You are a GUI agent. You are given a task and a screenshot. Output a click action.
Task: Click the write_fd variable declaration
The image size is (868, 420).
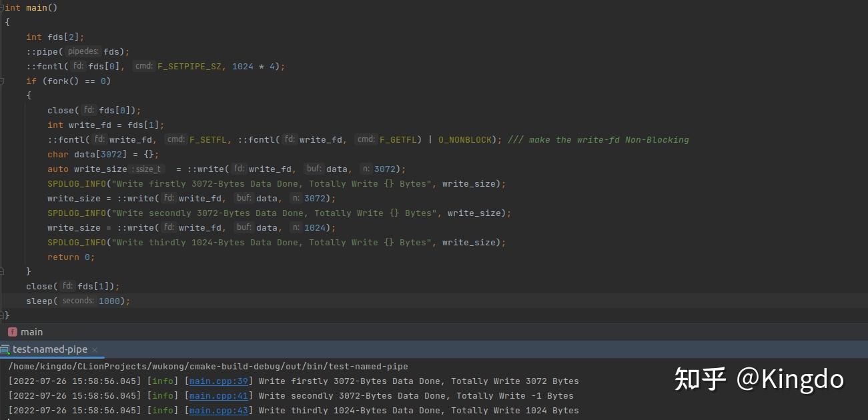[x=91, y=125]
